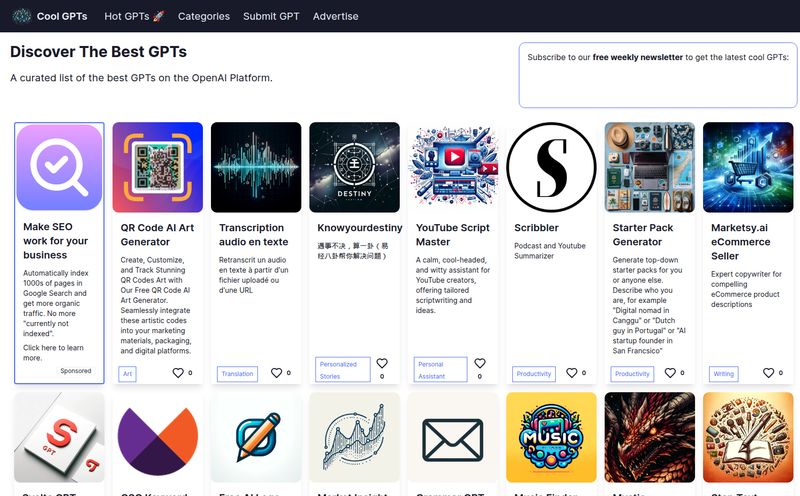Open the shopping cart eCommerce thumbnail
800x496 pixels.
point(748,167)
